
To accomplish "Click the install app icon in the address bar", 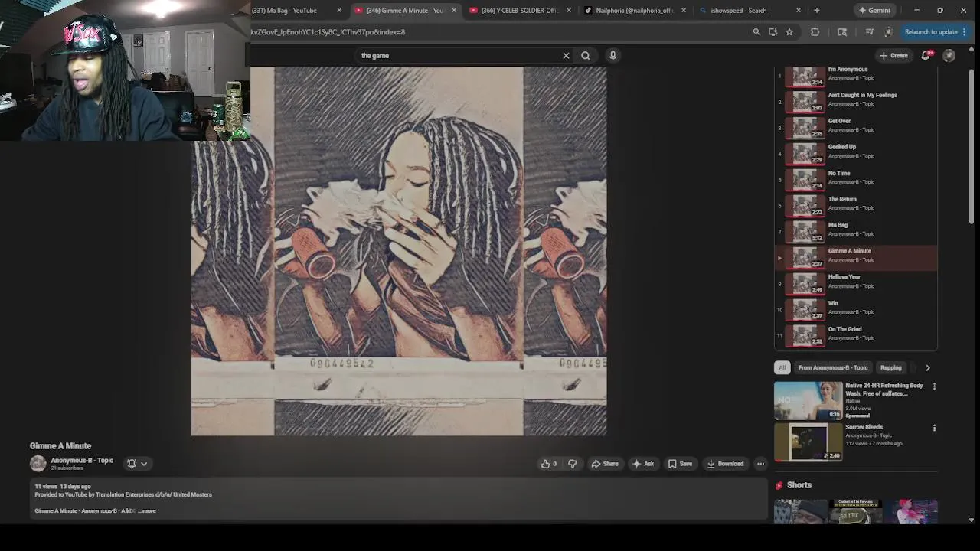I will click(x=773, y=32).
